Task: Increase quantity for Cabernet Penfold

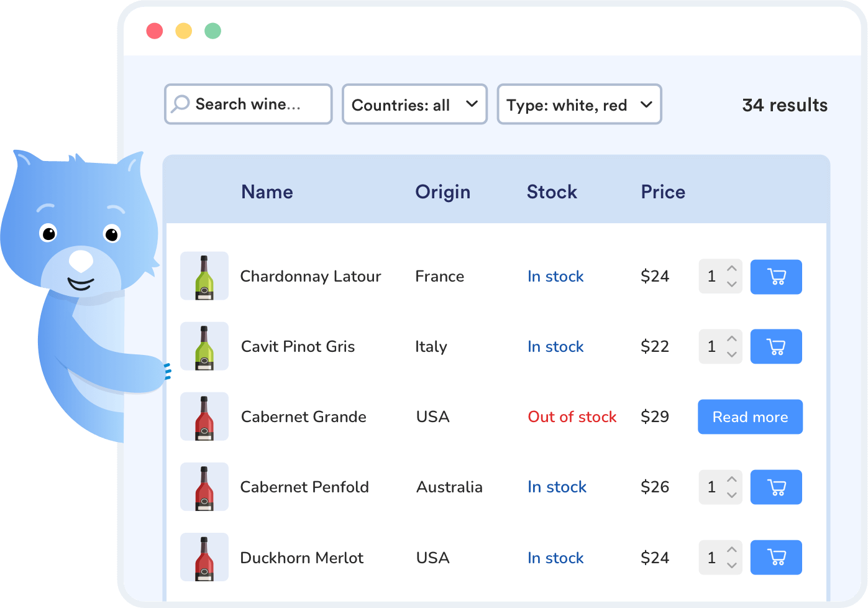Action: click(x=732, y=479)
